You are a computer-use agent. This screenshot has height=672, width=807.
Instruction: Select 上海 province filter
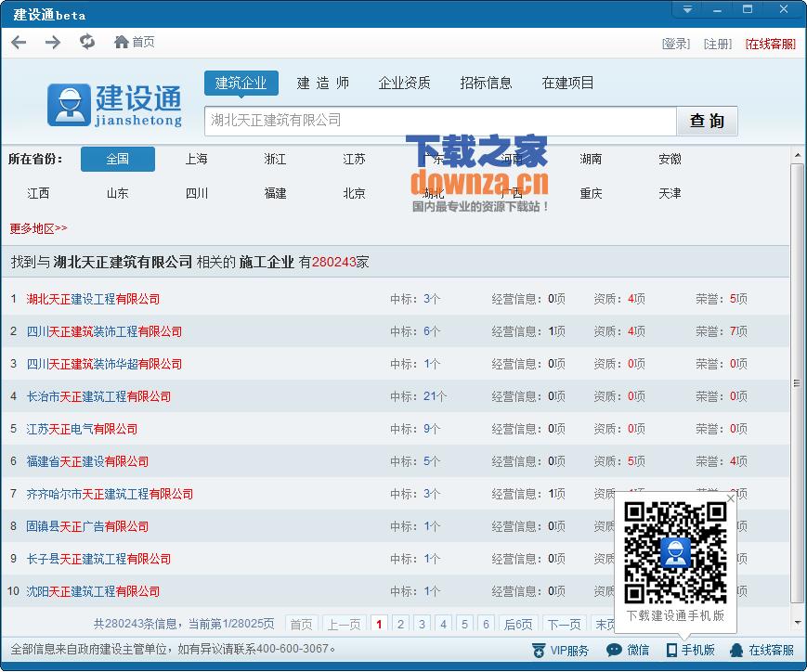pos(196,159)
